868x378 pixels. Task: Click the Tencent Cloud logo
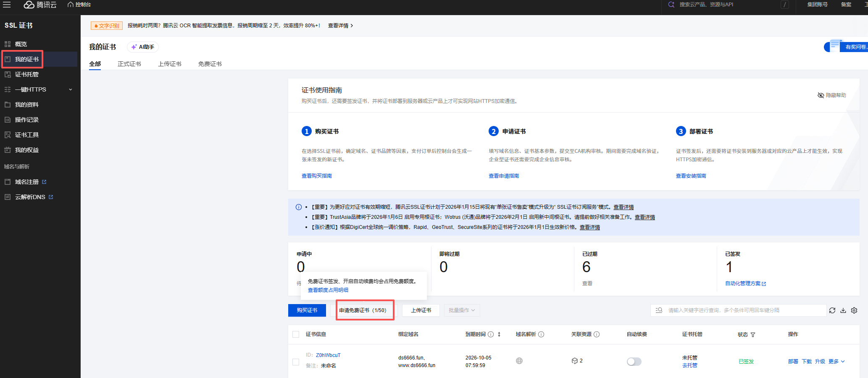point(40,5)
